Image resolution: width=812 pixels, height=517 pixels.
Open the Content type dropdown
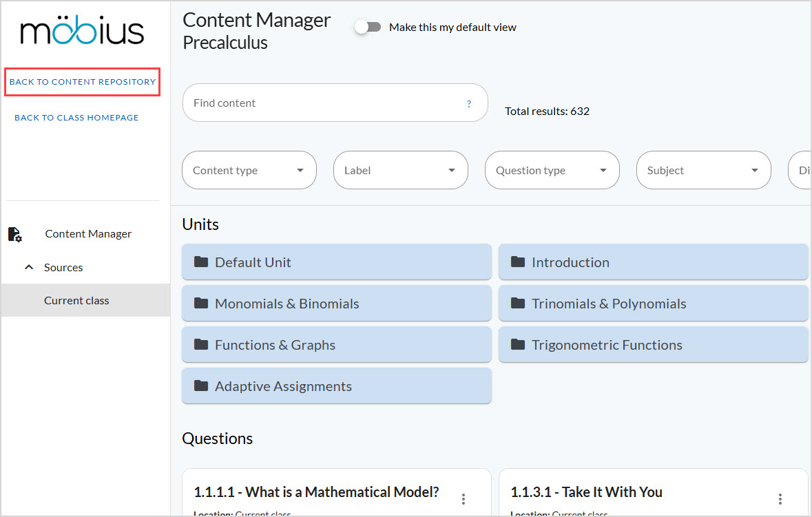point(249,170)
